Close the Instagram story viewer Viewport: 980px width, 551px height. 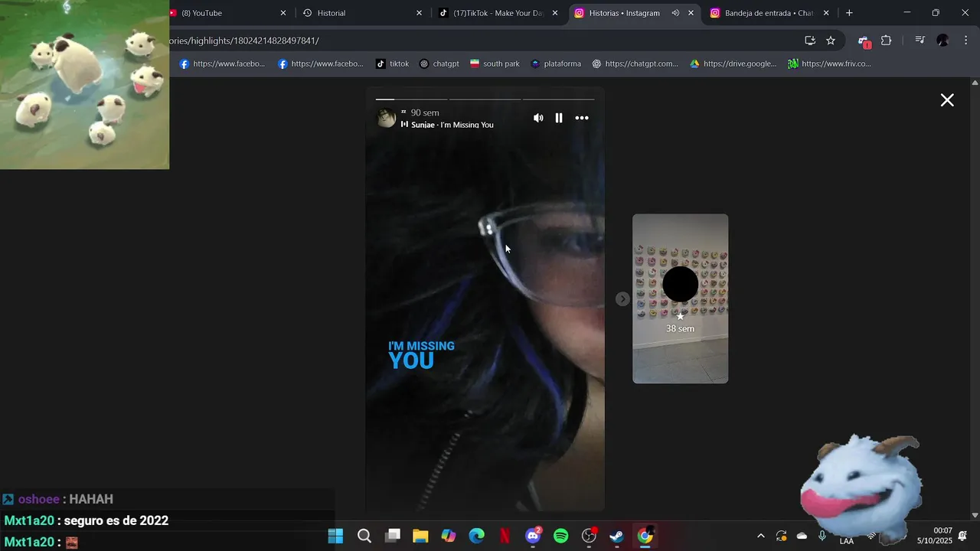[x=947, y=100]
